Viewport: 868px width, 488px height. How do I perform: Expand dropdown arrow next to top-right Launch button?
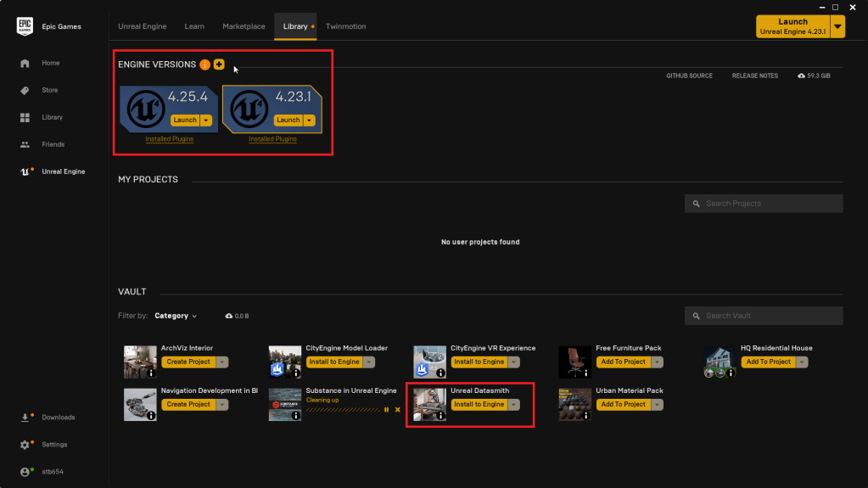point(838,26)
